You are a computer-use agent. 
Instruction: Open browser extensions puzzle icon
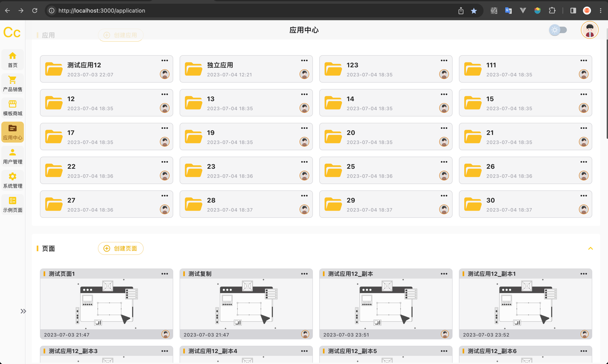[x=552, y=10]
